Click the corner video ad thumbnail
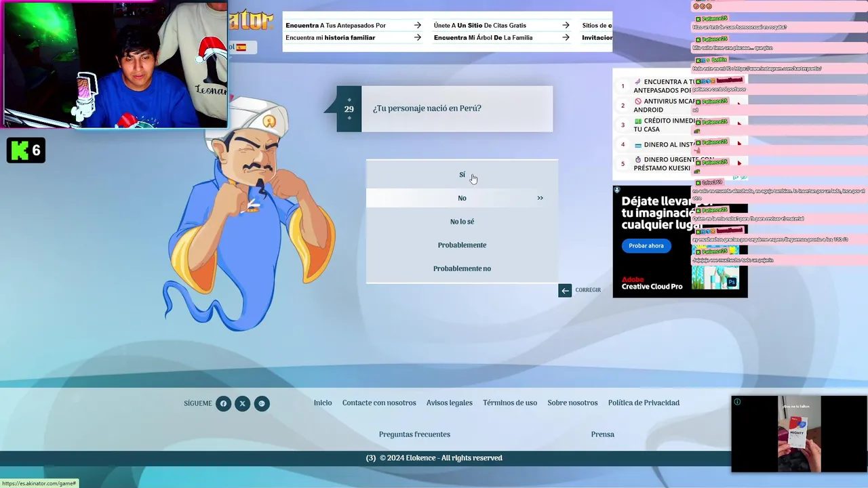This screenshot has height=488, width=868. pos(799,434)
